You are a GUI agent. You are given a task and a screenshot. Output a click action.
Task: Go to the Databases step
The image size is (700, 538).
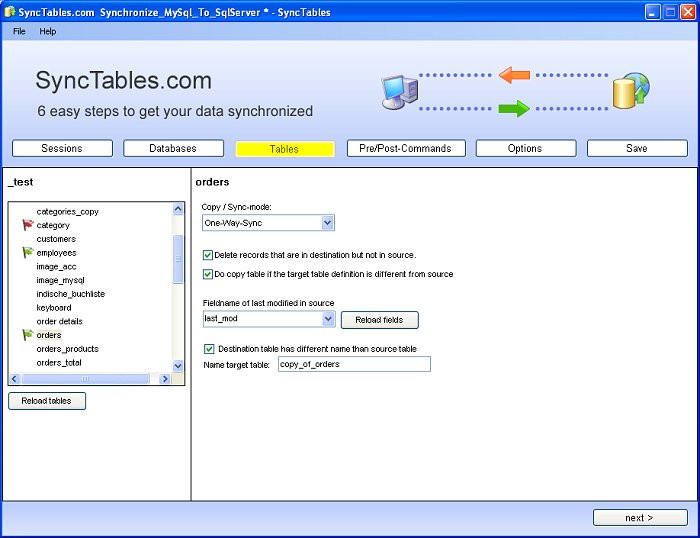pos(173,148)
